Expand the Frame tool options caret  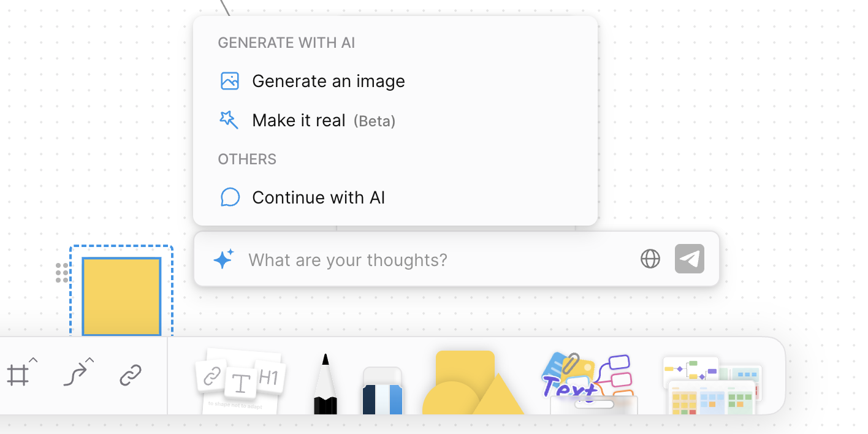point(33,360)
